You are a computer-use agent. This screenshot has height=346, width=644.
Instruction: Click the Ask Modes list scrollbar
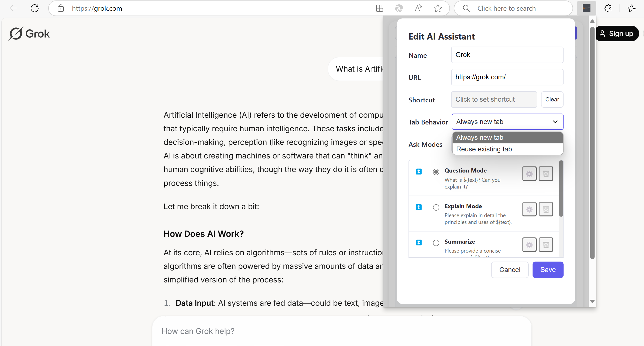561,189
